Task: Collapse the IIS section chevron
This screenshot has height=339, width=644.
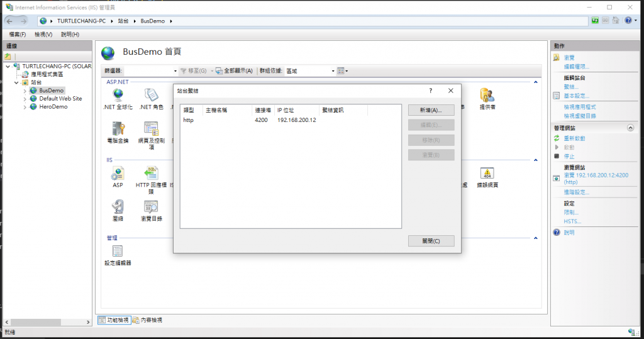Action: (536, 160)
